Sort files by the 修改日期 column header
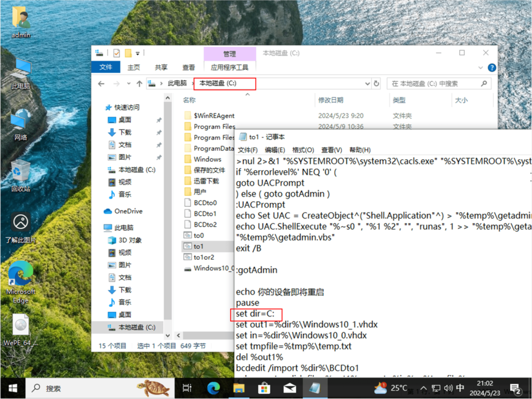532x399 pixels. tap(330, 101)
